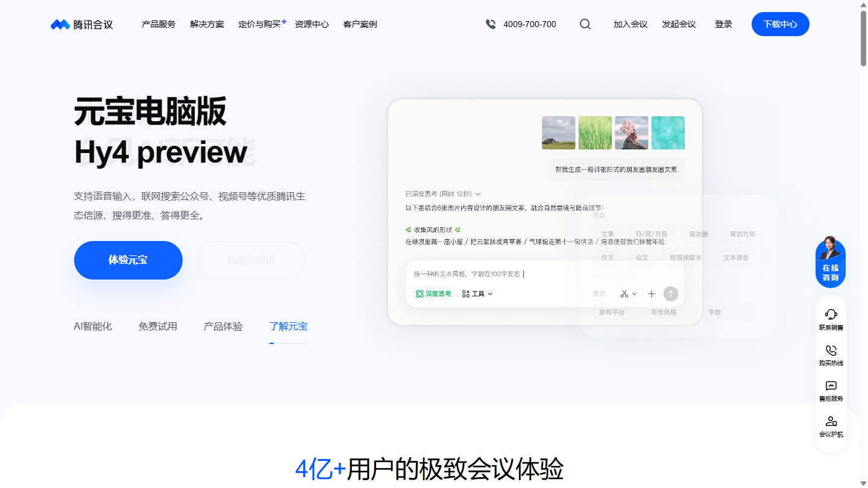Image resolution: width=868 pixels, height=488 pixels.
Task: Open the 工具 tools dropdown
Action: [x=477, y=294]
